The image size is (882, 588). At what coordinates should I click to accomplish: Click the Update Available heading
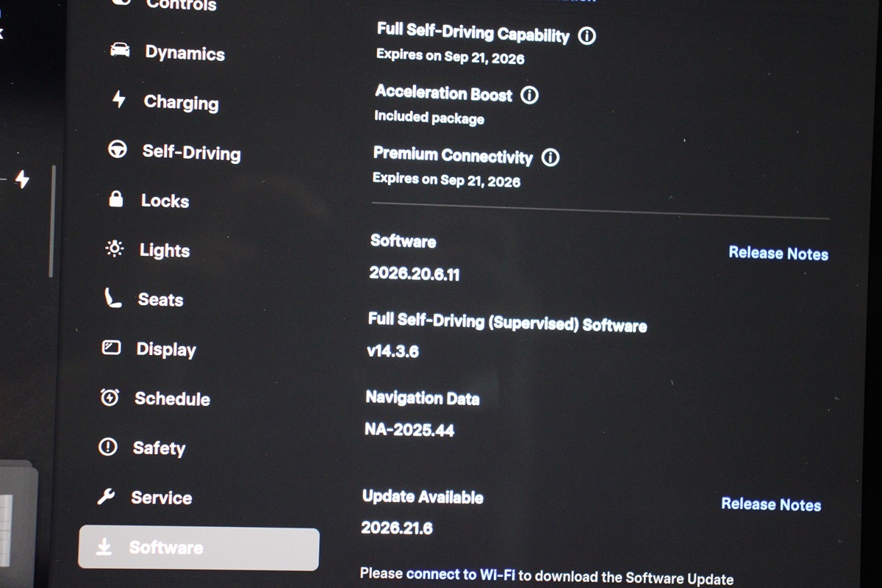(x=423, y=497)
